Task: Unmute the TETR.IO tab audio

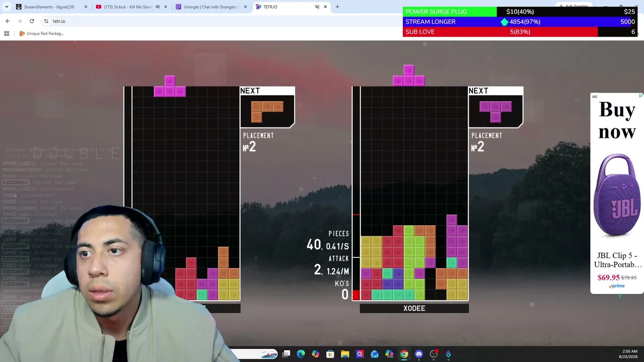Action: tap(317, 7)
